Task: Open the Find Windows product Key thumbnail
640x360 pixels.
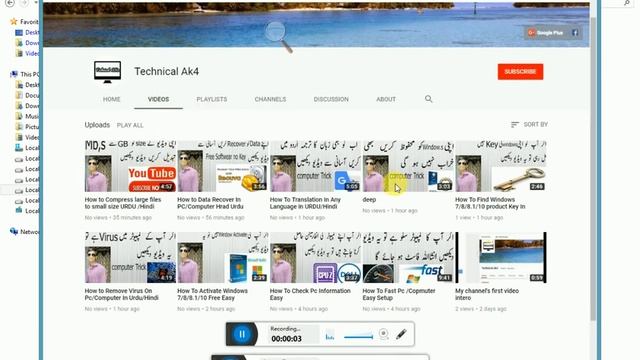Action: 501,166
